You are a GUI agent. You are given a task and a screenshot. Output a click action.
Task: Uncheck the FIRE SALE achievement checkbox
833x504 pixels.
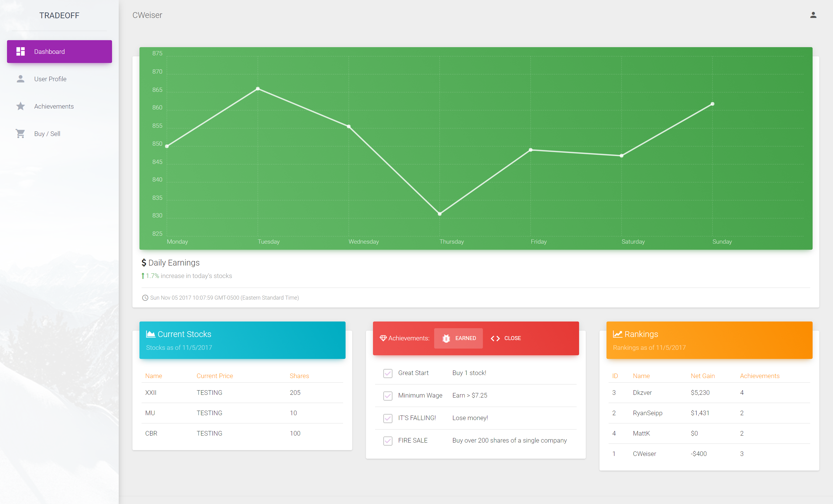[388, 440]
